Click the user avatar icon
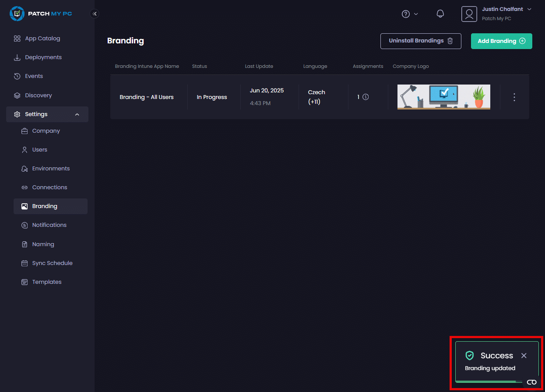 (x=469, y=14)
